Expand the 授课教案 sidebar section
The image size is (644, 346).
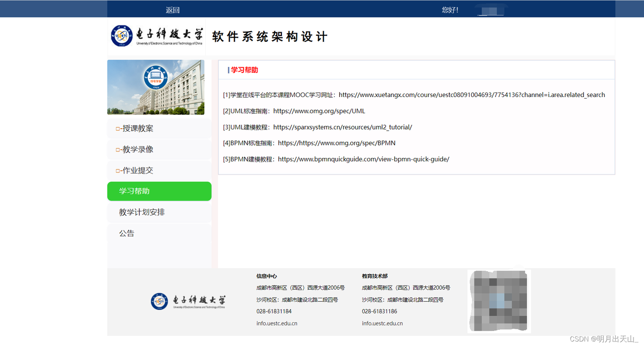159,129
